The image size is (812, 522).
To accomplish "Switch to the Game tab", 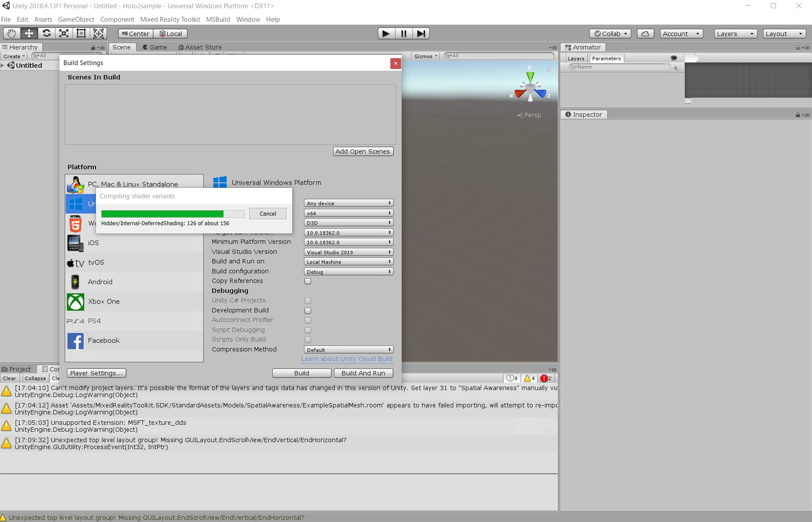I will point(155,47).
